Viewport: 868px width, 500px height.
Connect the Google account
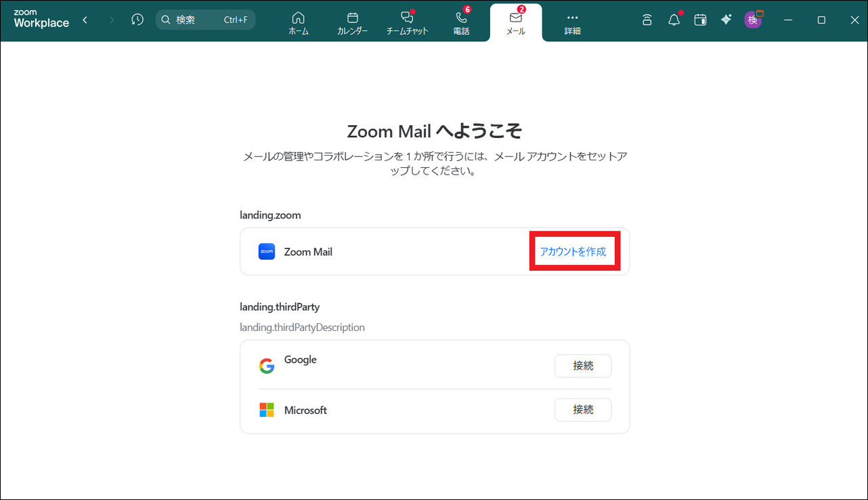point(583,366)
